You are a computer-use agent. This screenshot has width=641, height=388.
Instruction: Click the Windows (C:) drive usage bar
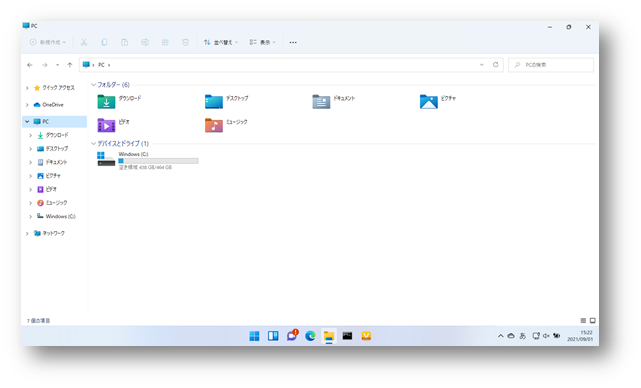(x=158, y=161)
